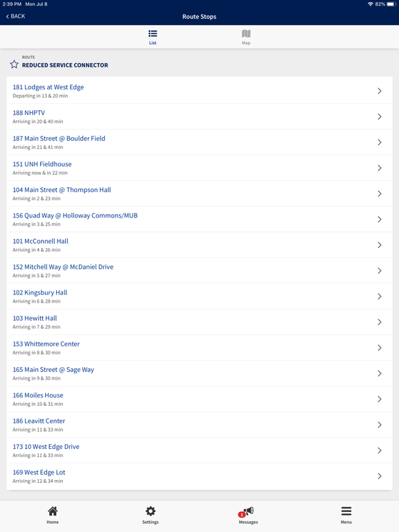Open the Home tab
Screen dimensions: 399x532
pyautogui.click(x=53, y=515)
